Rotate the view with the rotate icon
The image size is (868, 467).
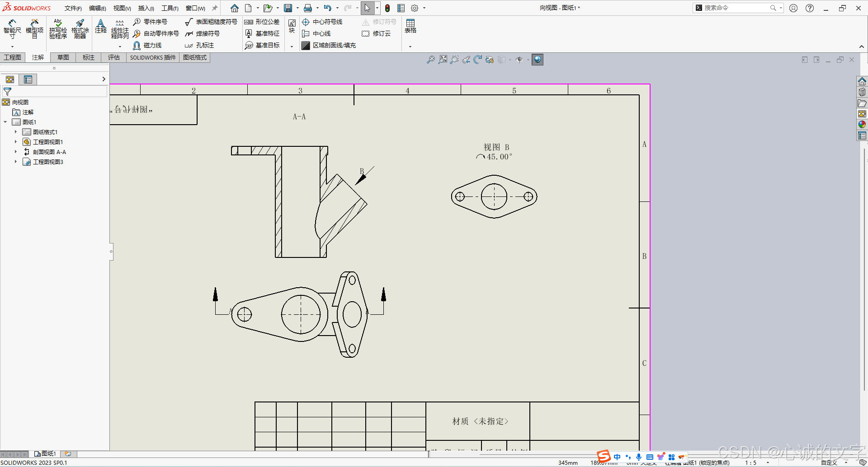pos(478,60)
